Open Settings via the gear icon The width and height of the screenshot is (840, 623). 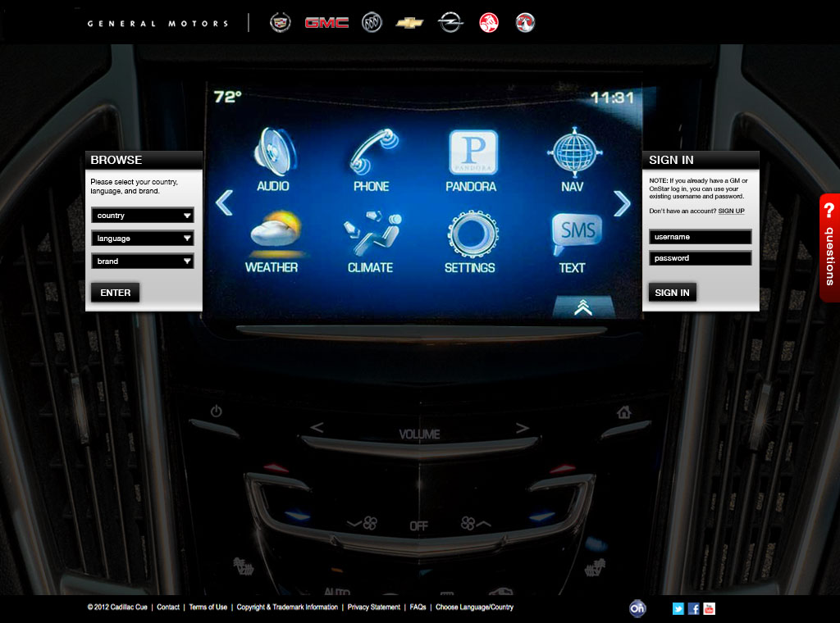coord(472,236)
